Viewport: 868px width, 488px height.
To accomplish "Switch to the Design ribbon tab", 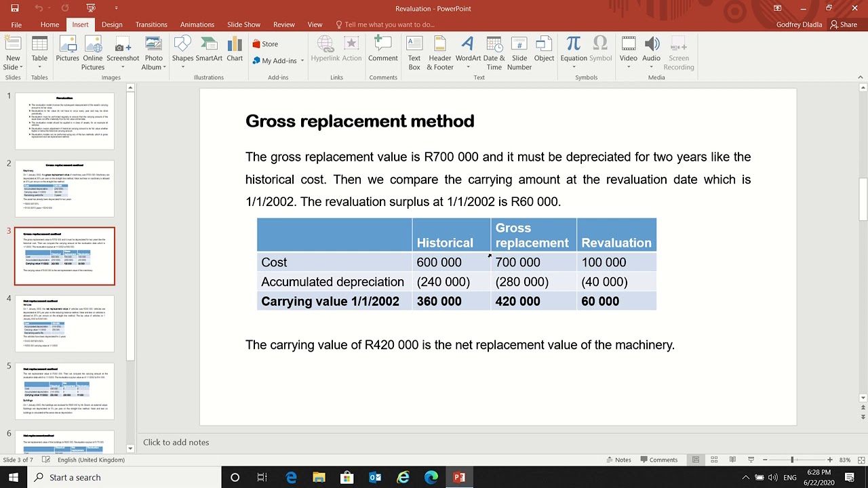I will [112, 24].
